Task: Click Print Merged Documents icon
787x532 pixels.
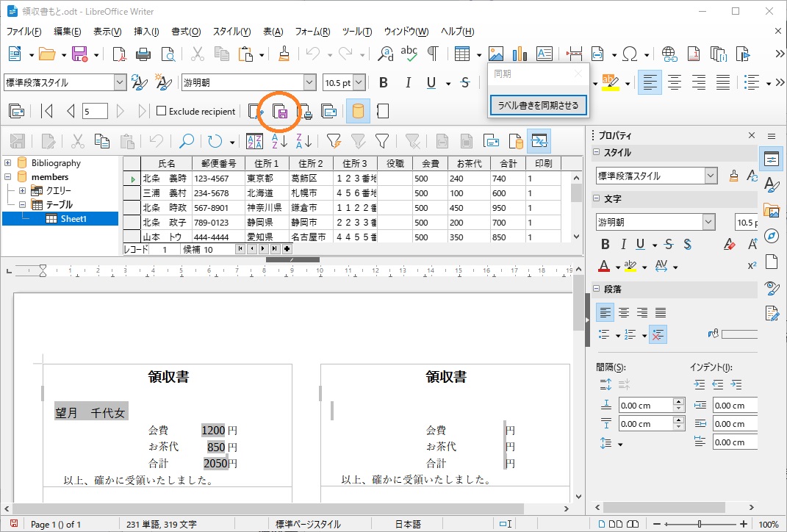Action: (x=305, y=112)
